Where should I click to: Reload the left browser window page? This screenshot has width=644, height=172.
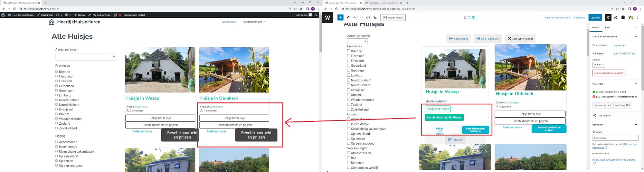(x=14, y=9)
